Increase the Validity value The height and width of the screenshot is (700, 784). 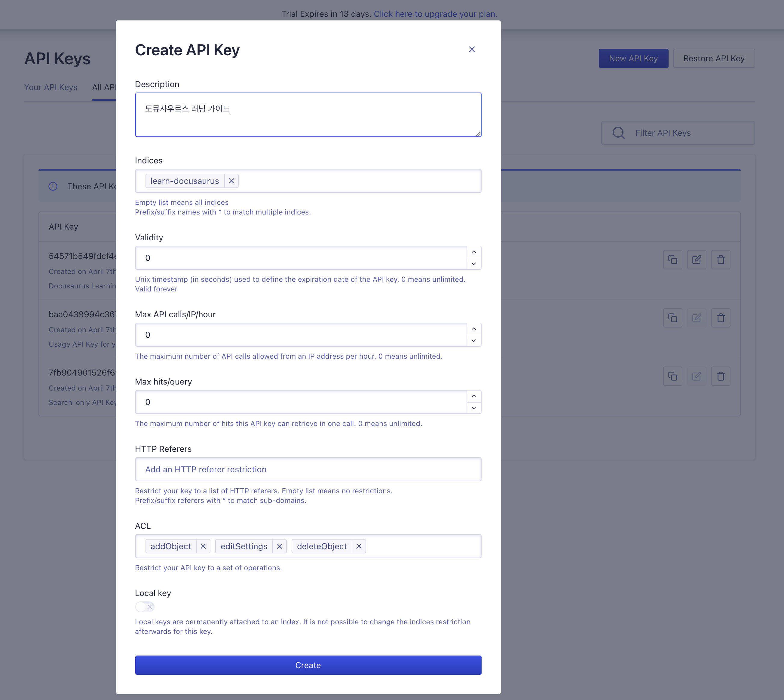click(474, 252)
